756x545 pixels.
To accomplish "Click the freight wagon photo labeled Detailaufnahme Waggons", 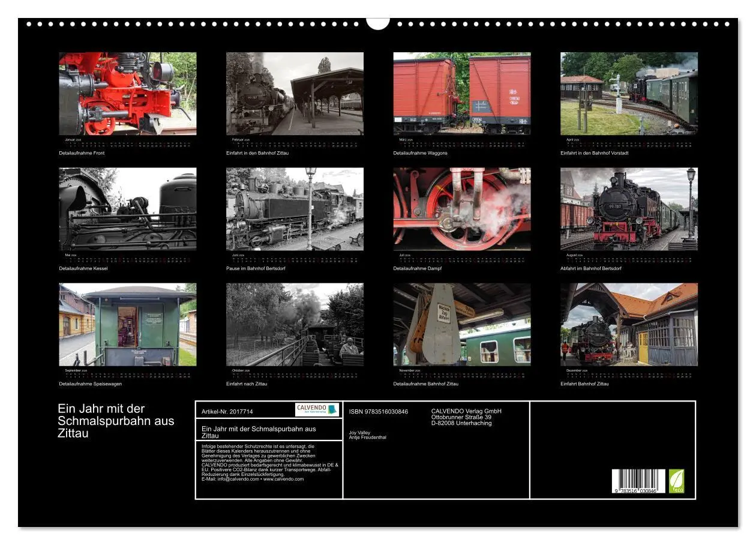I will (462, 93).
